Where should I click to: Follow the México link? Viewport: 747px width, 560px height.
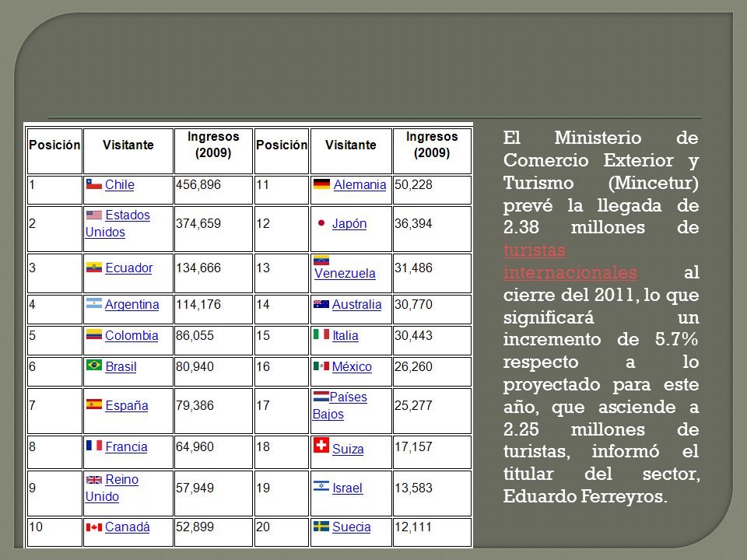click(x=352, y=366)
